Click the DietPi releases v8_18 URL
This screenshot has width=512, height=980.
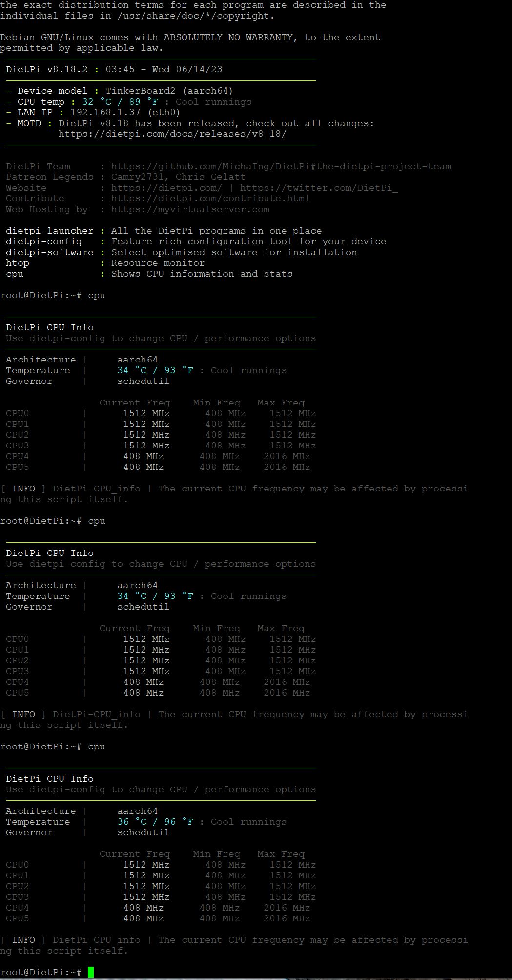pos(172,134)
